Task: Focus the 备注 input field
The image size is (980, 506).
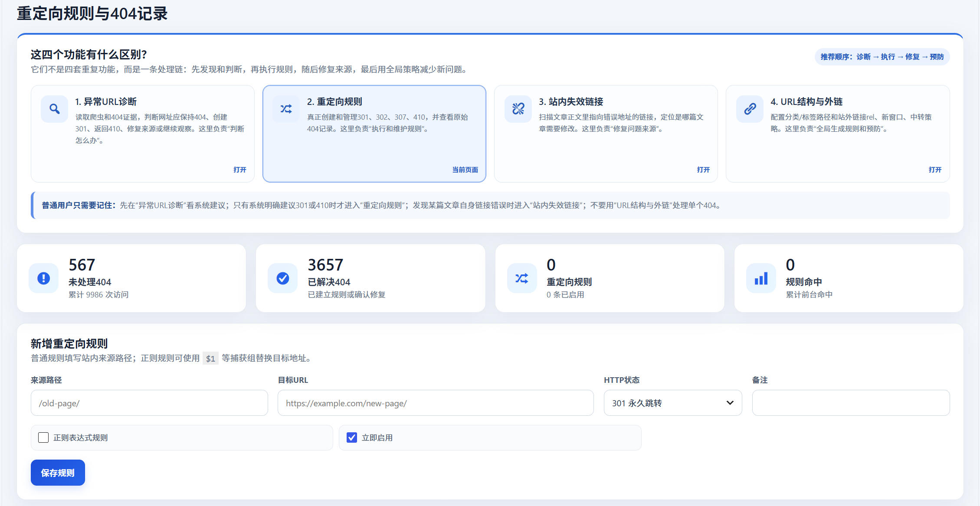Action: (851, 403)
